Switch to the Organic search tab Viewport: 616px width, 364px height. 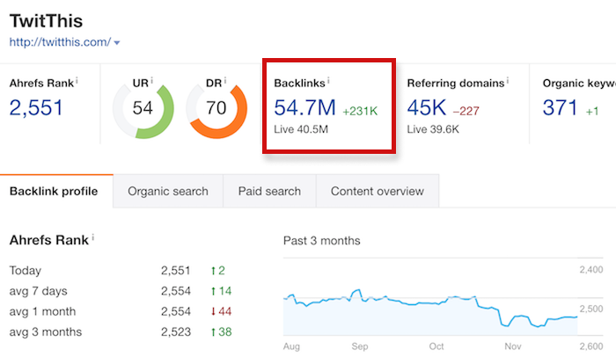tap(168, 191)
